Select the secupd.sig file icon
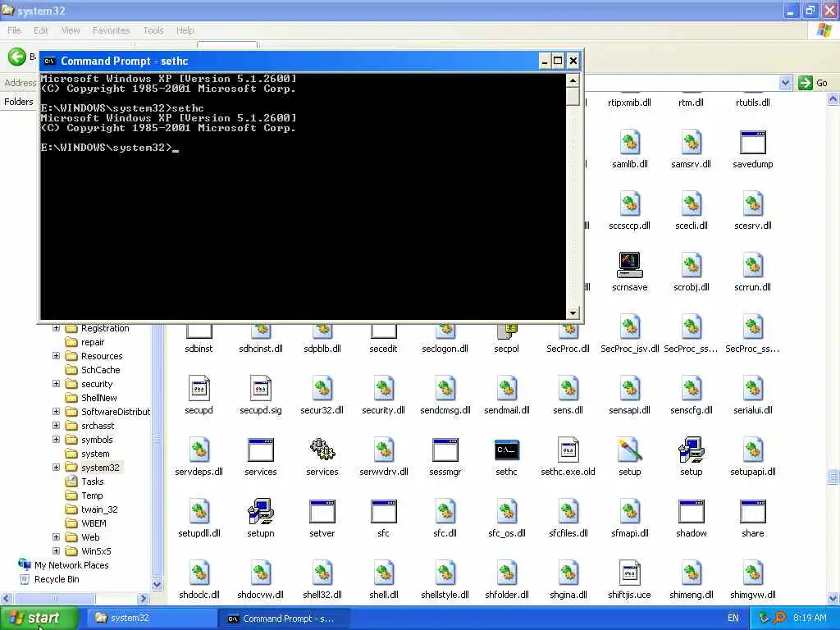The image size is (840, 630). click(261, 388)
